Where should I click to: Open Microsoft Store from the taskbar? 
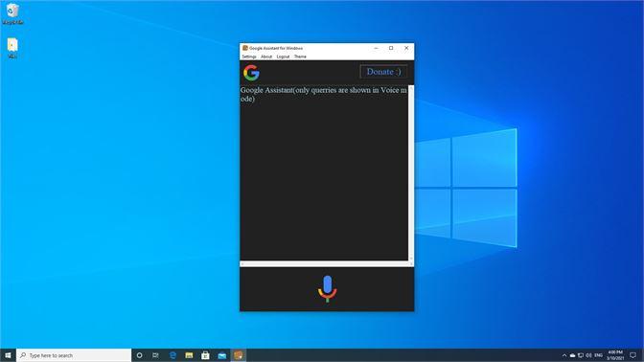(205, 355)
